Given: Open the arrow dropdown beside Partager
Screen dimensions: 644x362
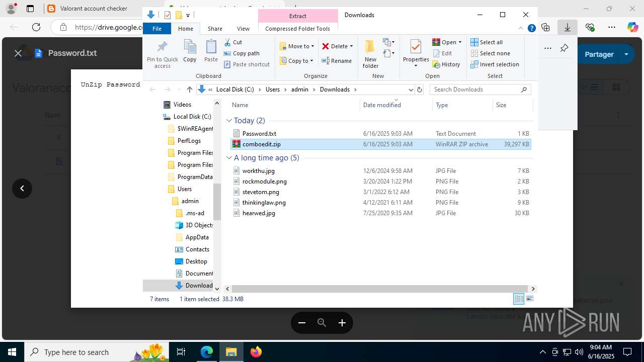Looking at the screenshot, I should coord(626,54).
